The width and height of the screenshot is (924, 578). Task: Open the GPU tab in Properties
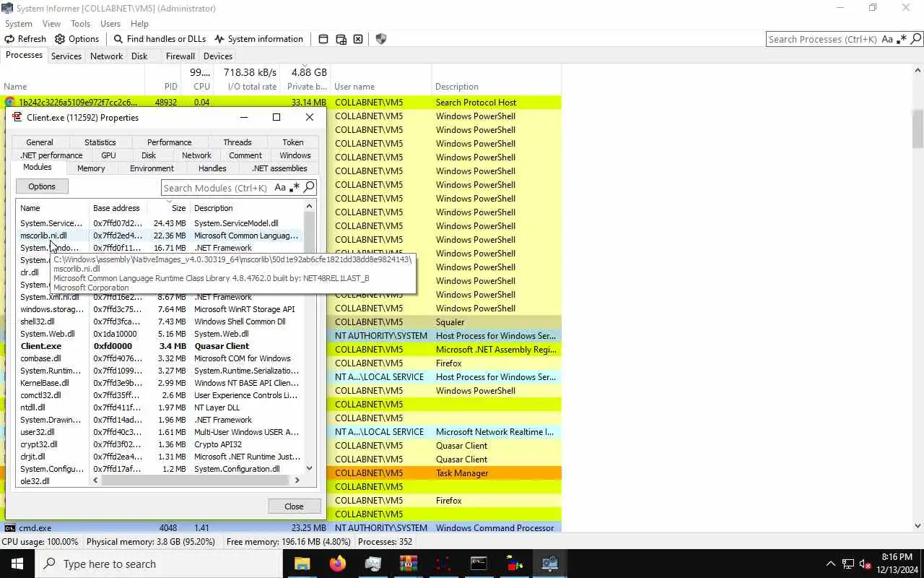point(108,155)
